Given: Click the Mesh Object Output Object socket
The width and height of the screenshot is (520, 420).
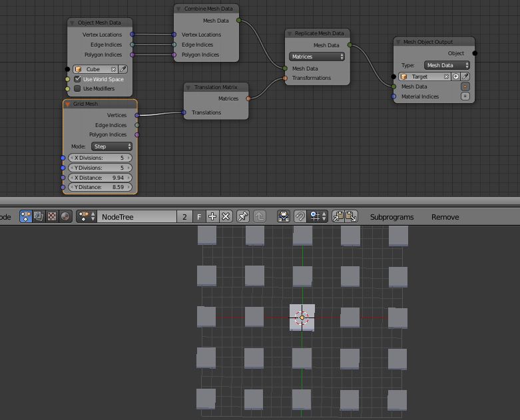Looking at the screenshot, I should [475, 53].
